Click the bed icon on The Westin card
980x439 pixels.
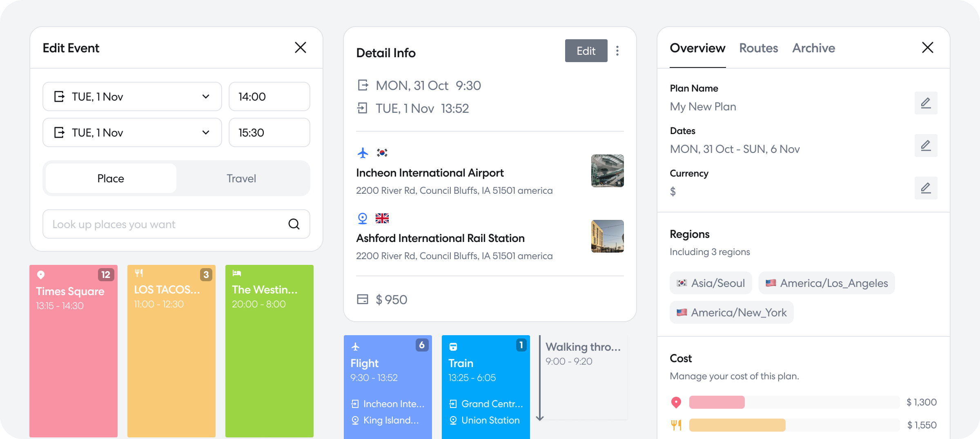[x=237, y=273]
